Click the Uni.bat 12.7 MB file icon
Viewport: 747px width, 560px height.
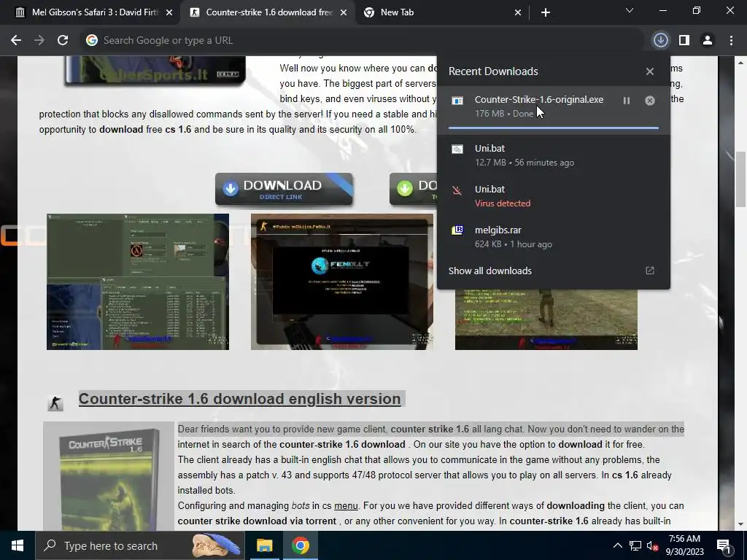(x=457, y=149)
